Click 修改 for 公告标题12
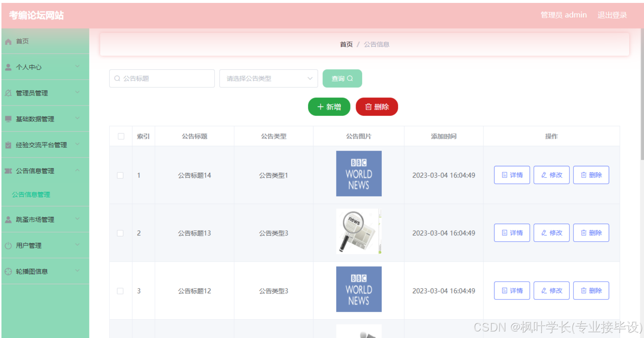Viewport: 644px width, 338px height. (x=552, y=291)
